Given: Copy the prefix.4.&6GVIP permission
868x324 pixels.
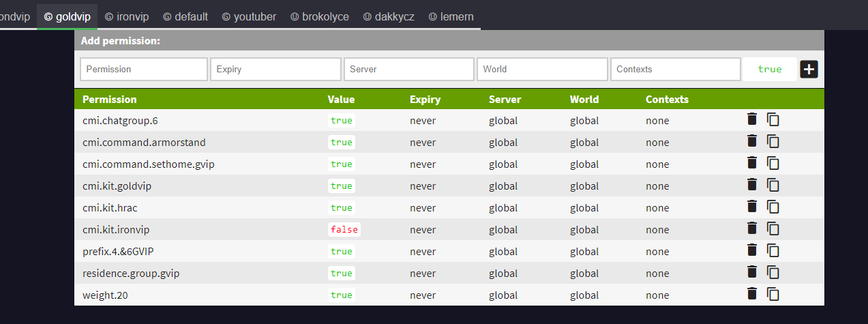Looking at the screenshot, I should coord(773,250).
